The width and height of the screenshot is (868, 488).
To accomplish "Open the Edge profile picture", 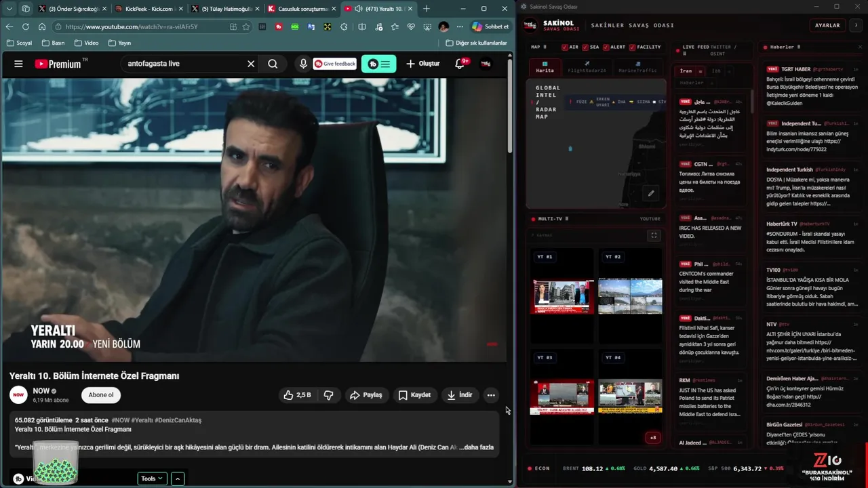I will [443, 26].
